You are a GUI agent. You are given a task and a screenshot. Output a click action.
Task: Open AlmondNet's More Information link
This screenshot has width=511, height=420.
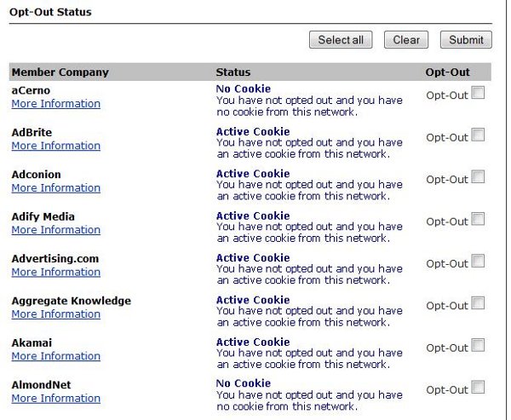coord(55,399)
